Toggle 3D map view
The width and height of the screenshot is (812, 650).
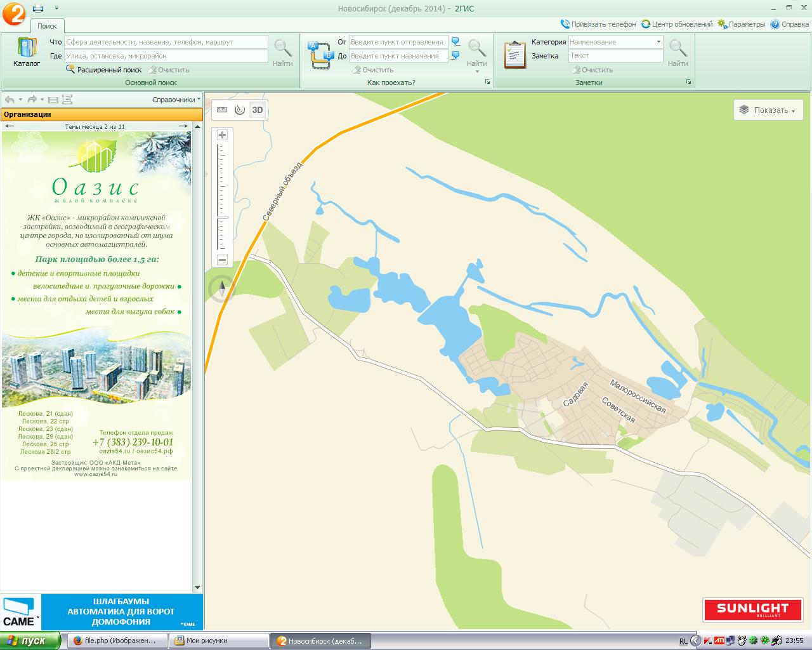pyautogui.click(x=258, y=110)
